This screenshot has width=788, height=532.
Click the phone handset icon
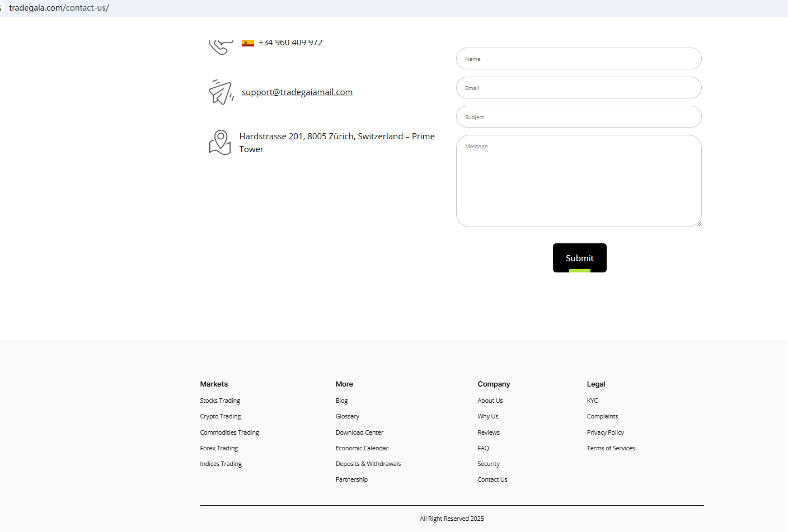coord(220,46)
